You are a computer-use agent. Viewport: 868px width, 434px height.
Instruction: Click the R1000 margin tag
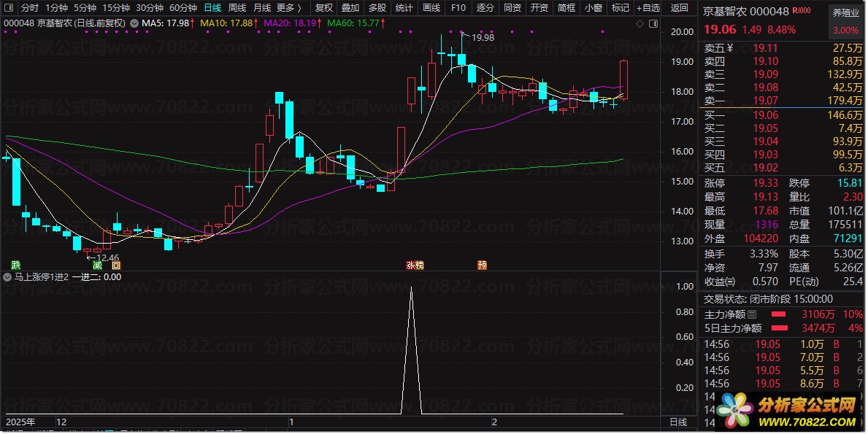tap(801, 10)
